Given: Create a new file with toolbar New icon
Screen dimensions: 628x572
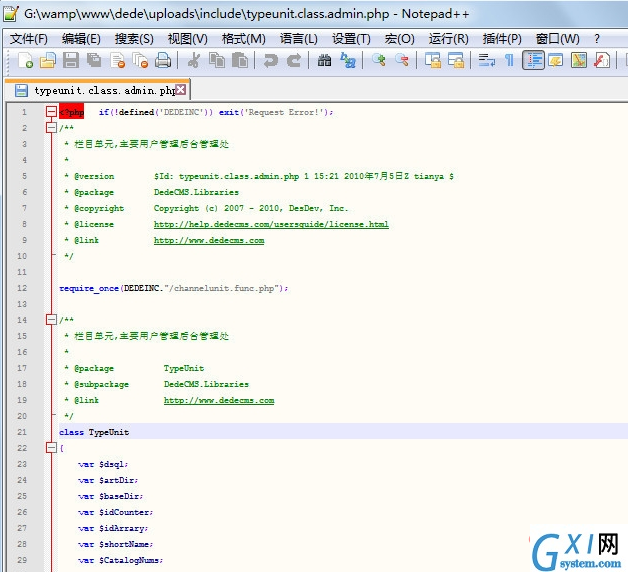Looking at the screenshot, I should click(x=25, y=60).
